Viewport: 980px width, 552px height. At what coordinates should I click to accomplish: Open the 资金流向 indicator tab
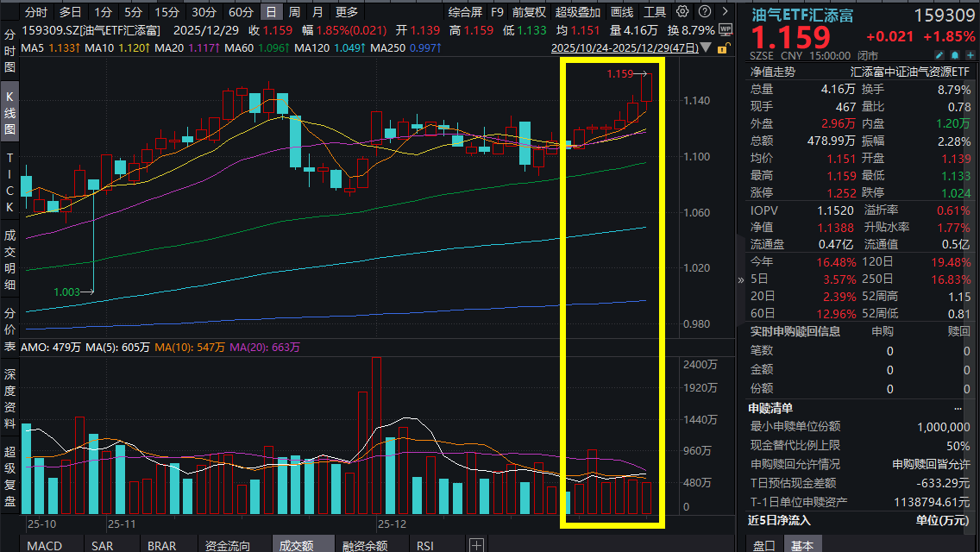[228, 546]
